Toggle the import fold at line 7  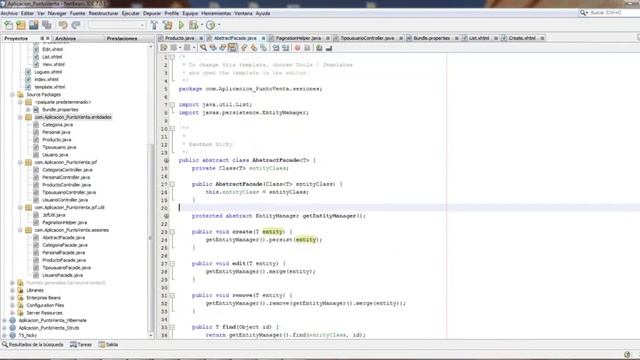coord(172,105)
